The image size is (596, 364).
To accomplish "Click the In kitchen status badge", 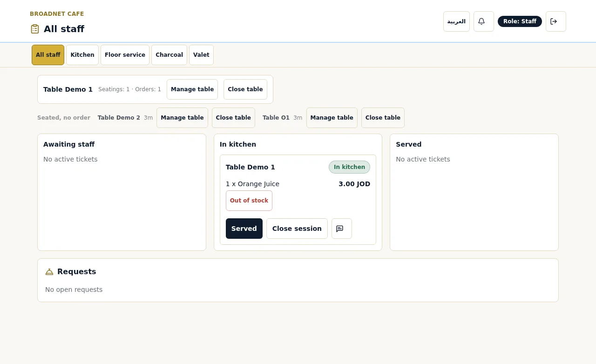I will click(349, 167).
